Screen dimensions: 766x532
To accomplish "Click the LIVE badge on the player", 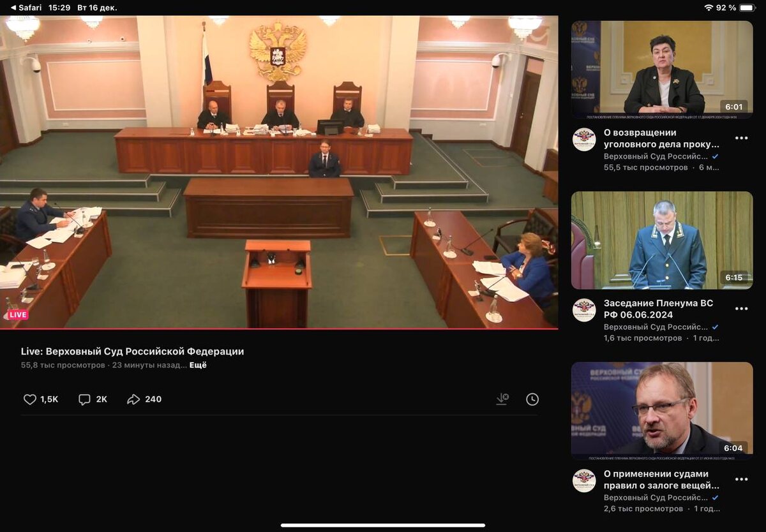I will [18, 314].
